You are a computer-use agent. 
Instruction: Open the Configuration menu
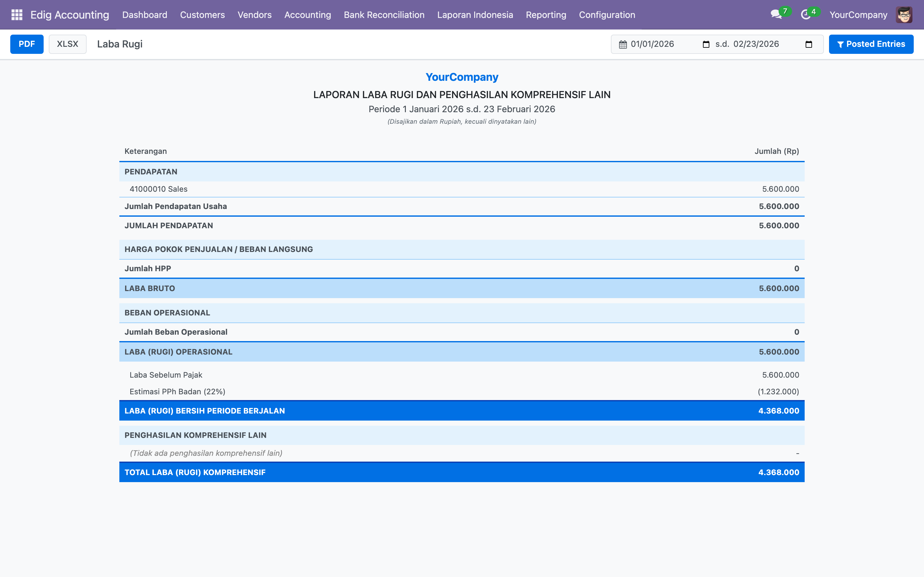(607, 15)
